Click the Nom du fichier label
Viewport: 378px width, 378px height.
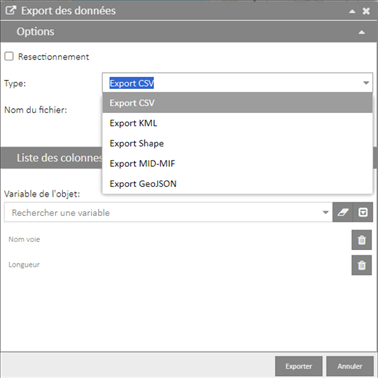click(36, 110)
